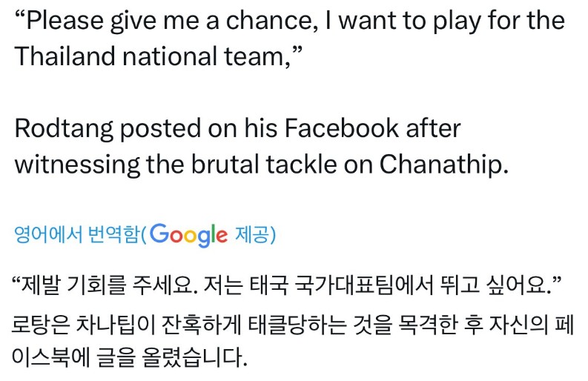The image size is (588, 381).
Task: Click the name 'Chanathip' in English text
Action: tap(444, 165)
